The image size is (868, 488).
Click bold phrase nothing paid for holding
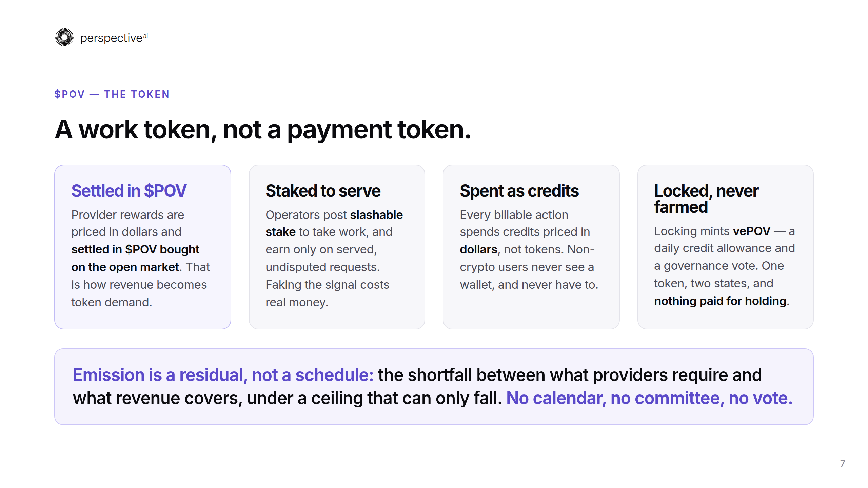tap(720, 301)
